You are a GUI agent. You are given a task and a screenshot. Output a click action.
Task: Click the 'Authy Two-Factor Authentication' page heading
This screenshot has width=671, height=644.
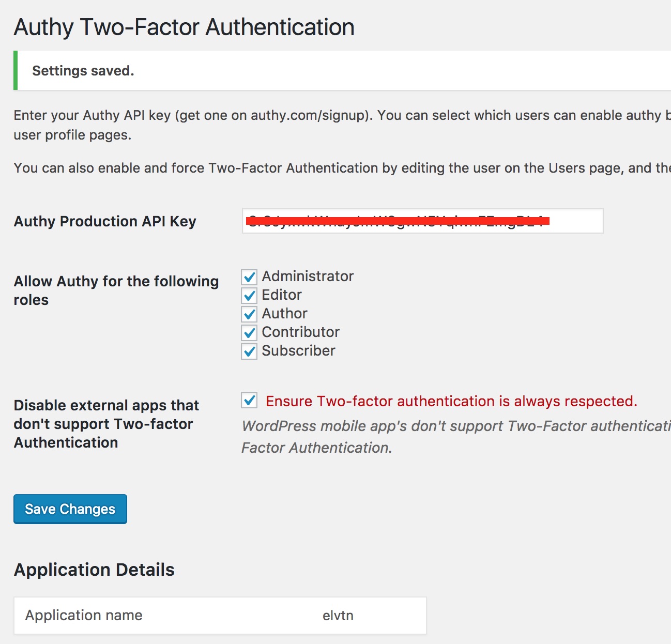[x=184, y=27]
